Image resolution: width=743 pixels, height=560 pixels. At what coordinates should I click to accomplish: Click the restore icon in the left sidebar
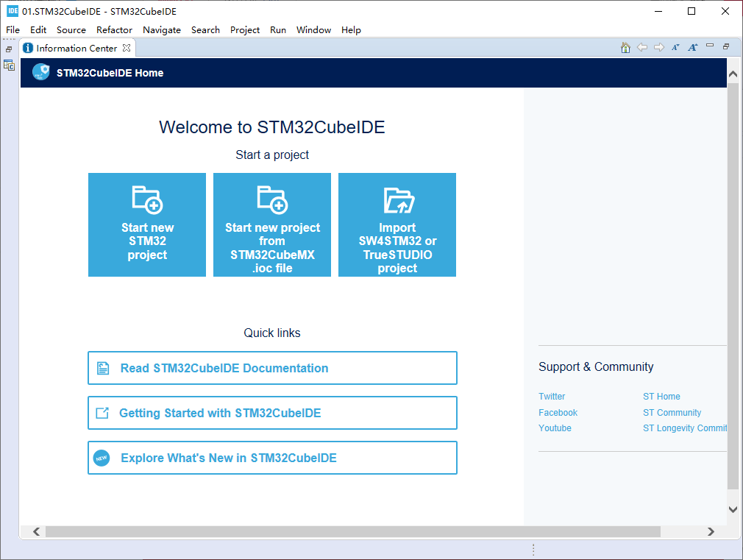tap(9, 49)
